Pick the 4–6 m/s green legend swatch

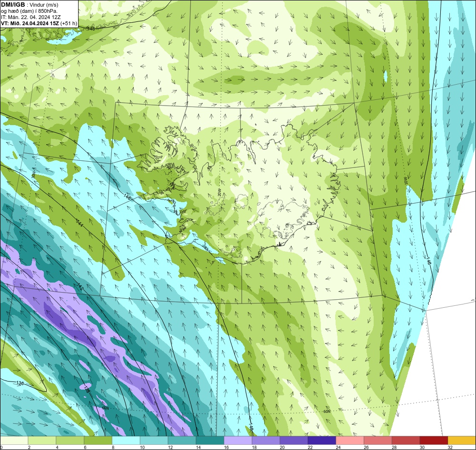point(70,440)
